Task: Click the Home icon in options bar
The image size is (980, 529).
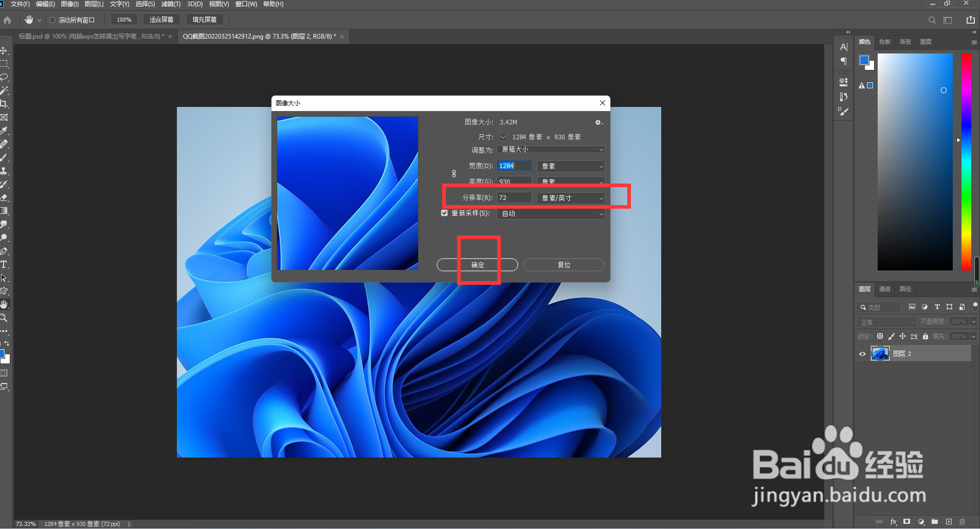Action: (7, 20)
